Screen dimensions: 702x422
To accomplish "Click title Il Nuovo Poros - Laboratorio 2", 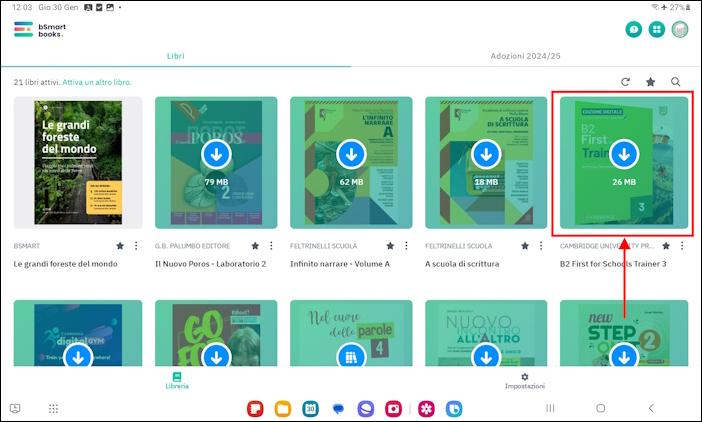I will (x=210, y=264).
